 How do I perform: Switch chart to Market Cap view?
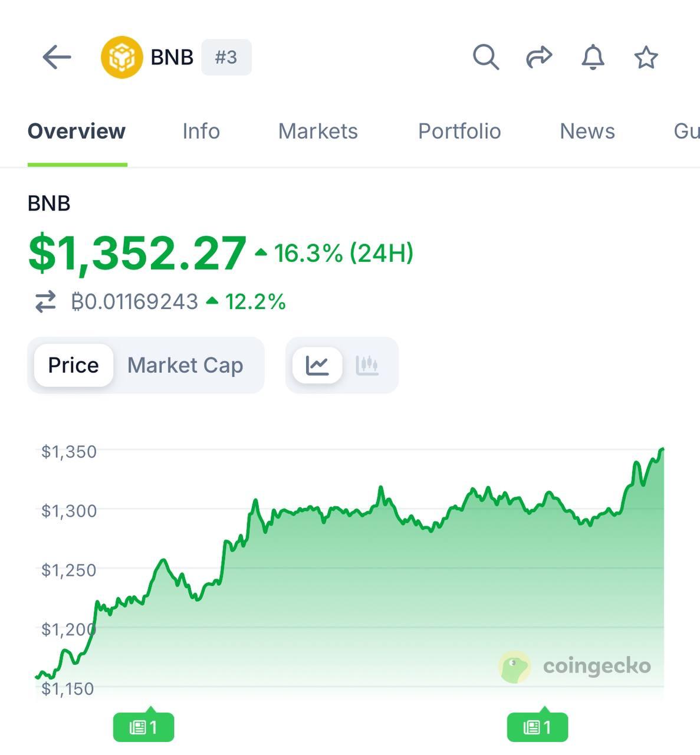(x=185, y=365)
